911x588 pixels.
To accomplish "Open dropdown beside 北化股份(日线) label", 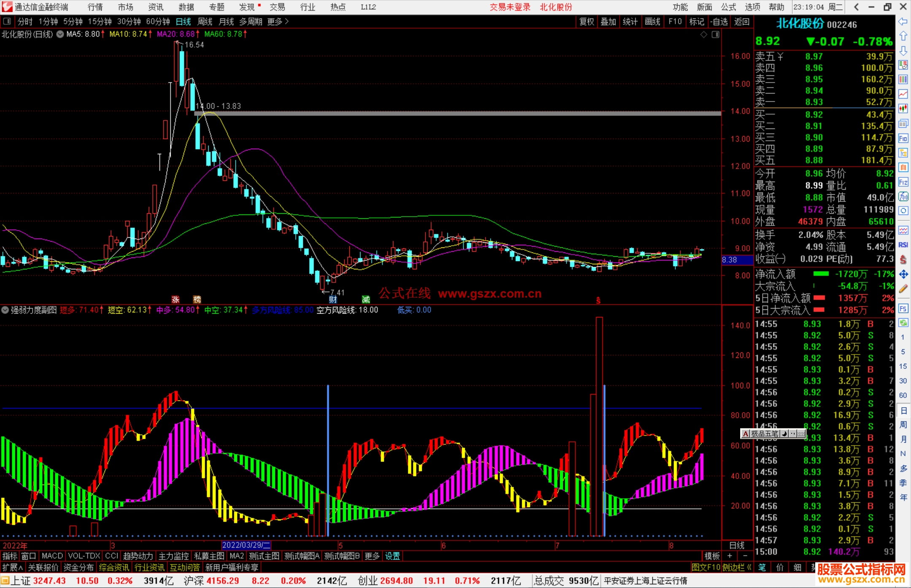I will 60,34.
